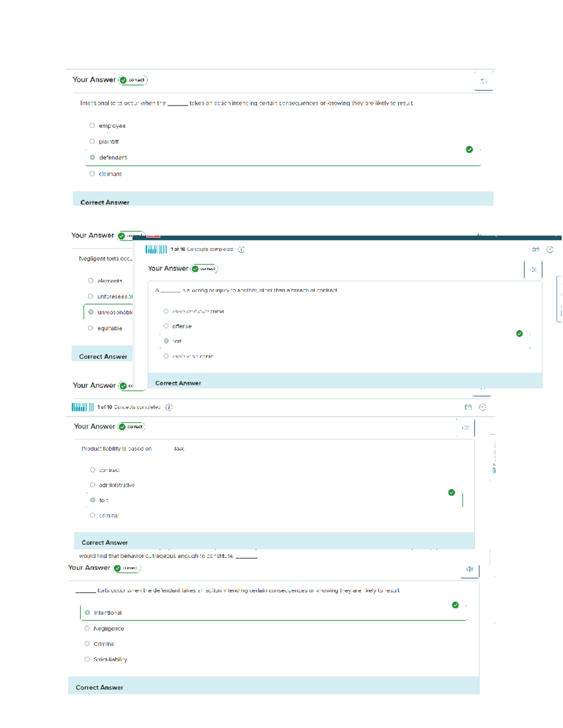Select the 'offense' answer option

(166, 326)
